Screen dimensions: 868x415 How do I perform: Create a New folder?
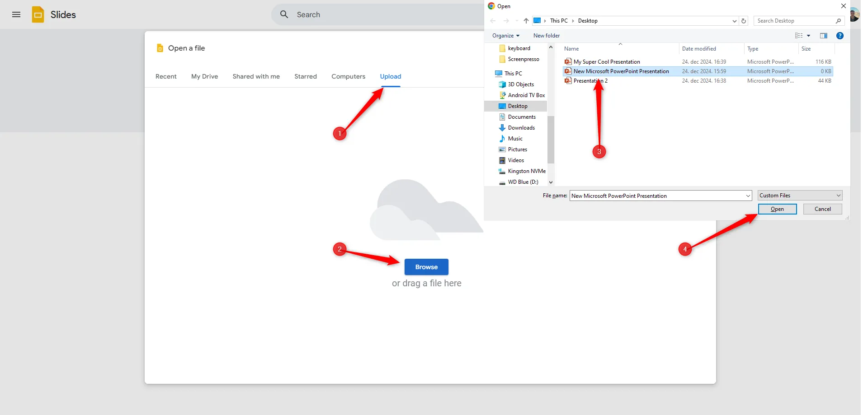click(547, 36)
